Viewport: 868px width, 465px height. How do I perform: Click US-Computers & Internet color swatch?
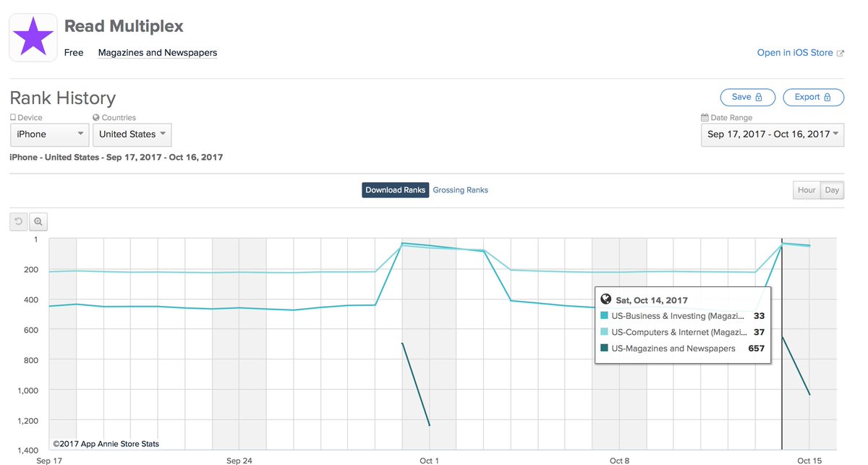(x=605, y=332)
